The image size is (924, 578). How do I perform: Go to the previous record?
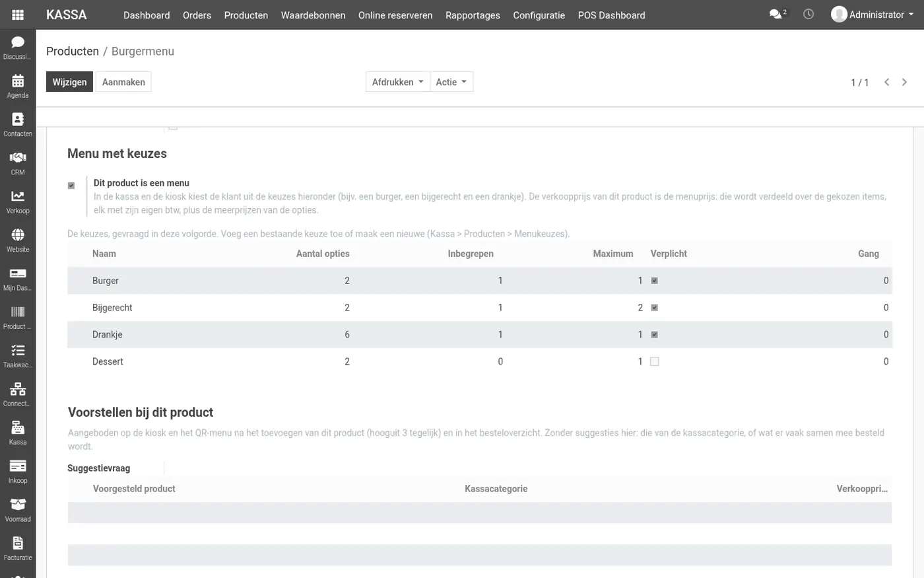pos(887,82)
